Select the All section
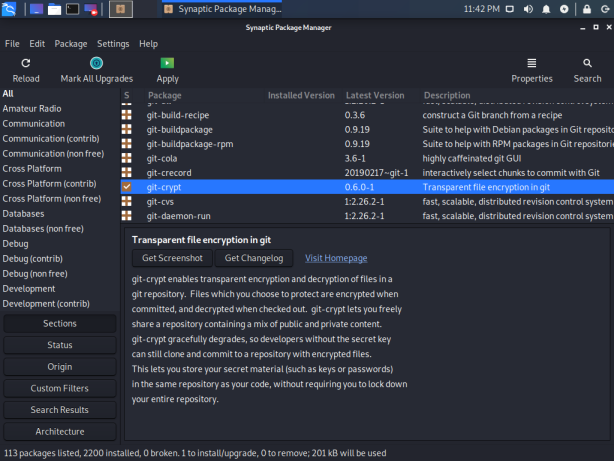 [x=8, y=94]
